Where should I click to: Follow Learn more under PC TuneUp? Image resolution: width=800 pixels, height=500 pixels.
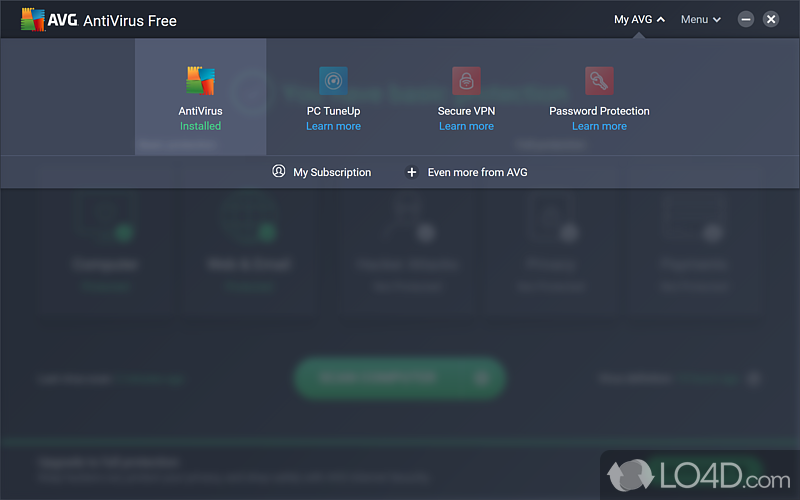(333, 126)
